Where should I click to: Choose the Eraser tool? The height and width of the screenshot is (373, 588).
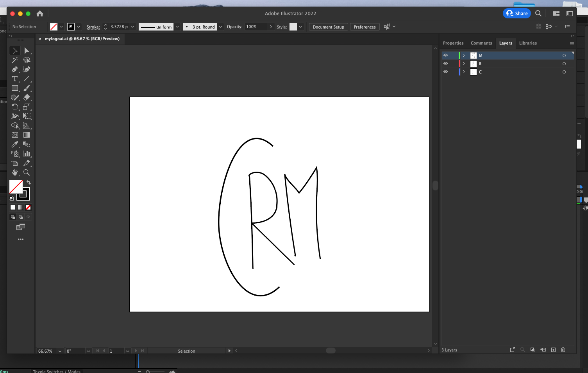pyautogui.click(x=27, y=97)
